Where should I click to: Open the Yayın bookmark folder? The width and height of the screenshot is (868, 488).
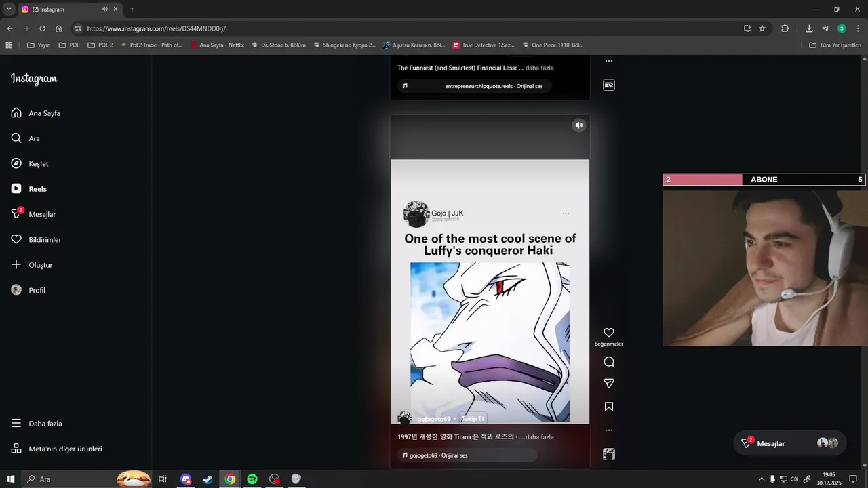pos(39,45)
